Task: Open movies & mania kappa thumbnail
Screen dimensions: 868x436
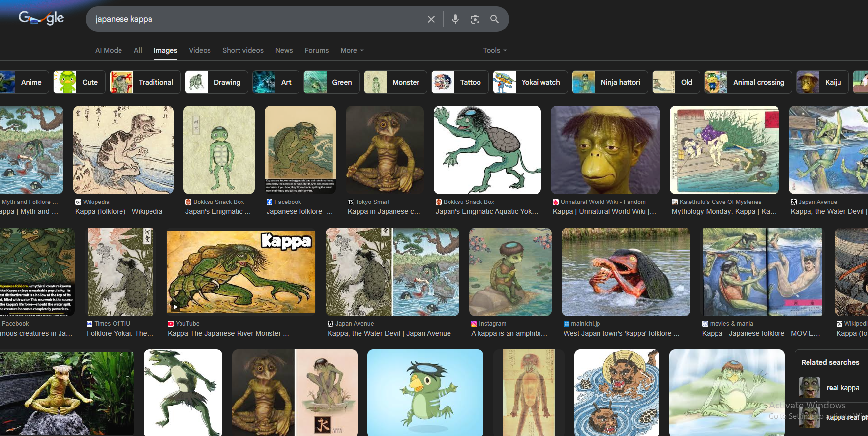Action: point(763,272)
